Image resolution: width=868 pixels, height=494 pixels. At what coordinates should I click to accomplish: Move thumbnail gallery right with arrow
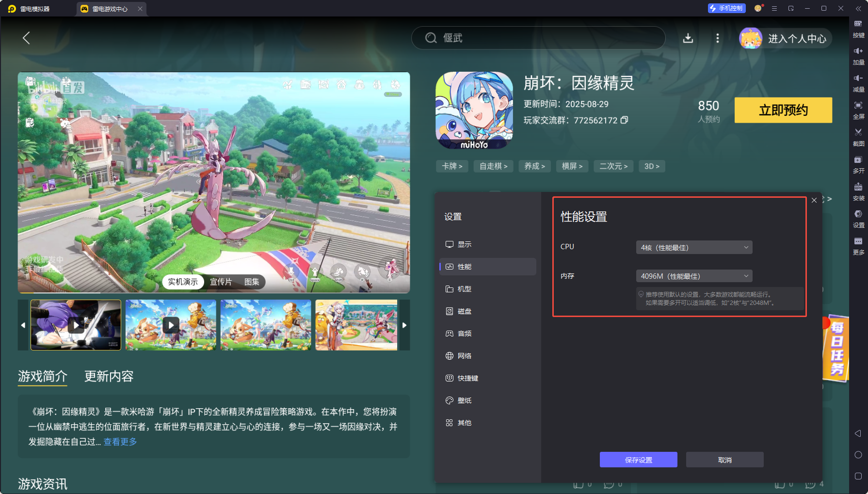pyautogui.click(x=404, y=325)
